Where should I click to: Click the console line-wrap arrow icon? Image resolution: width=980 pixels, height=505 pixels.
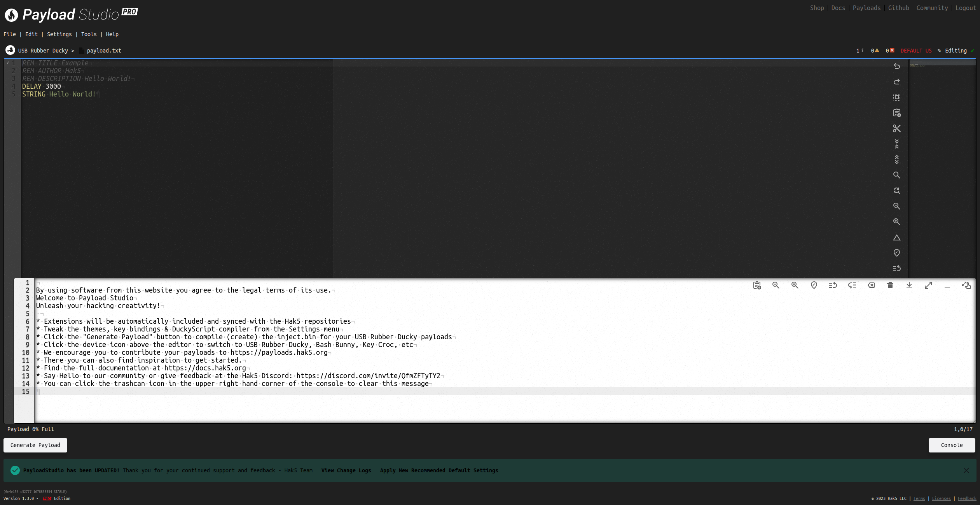833,285
